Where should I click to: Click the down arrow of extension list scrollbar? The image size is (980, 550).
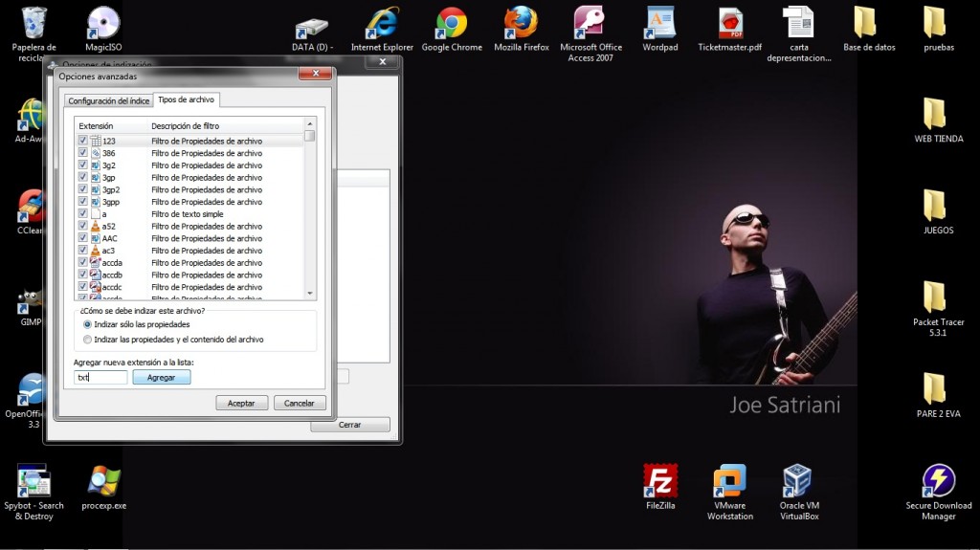click(x=309, y=294)
